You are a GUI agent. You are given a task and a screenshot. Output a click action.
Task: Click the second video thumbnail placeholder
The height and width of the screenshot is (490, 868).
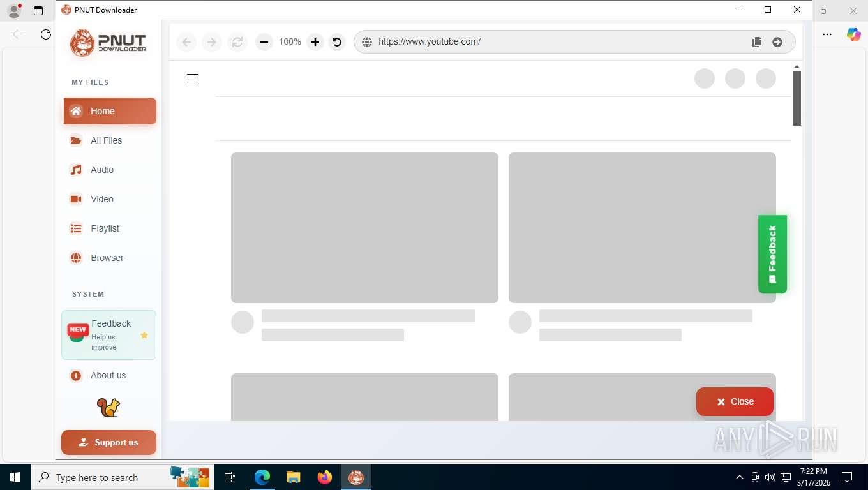pos(642,228)
